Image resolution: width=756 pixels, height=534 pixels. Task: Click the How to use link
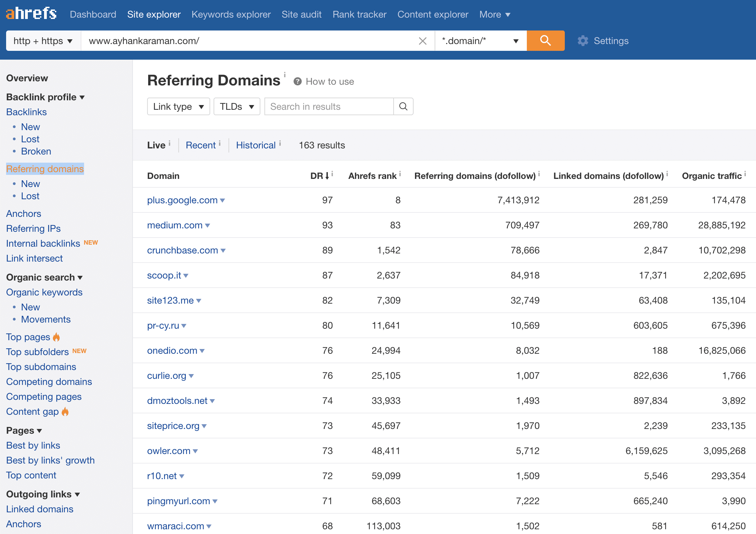click(x=330, y=81)
